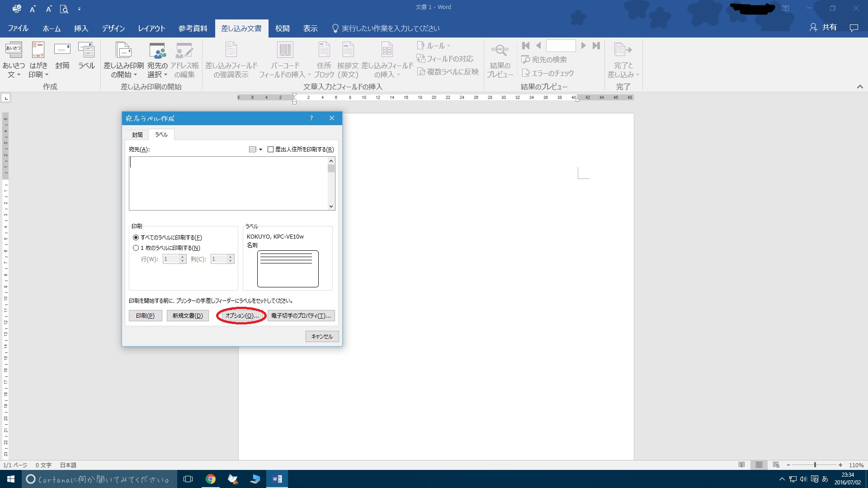This screenshot has width=868, height=488.
Task: Click 差し込みフィールドの挿入 icon
Action: click(x=387, y=61)
